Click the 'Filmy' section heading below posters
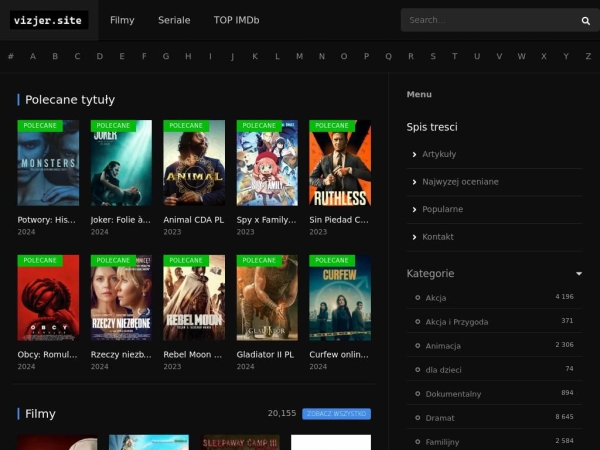 [x=40, y=414]
